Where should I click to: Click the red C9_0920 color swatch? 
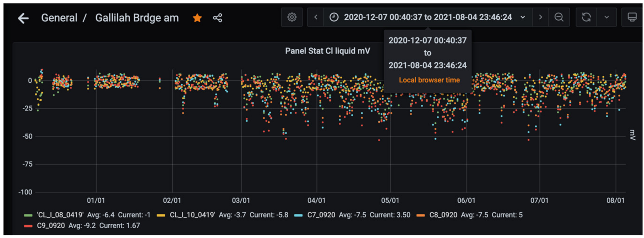tap(28, 226)
